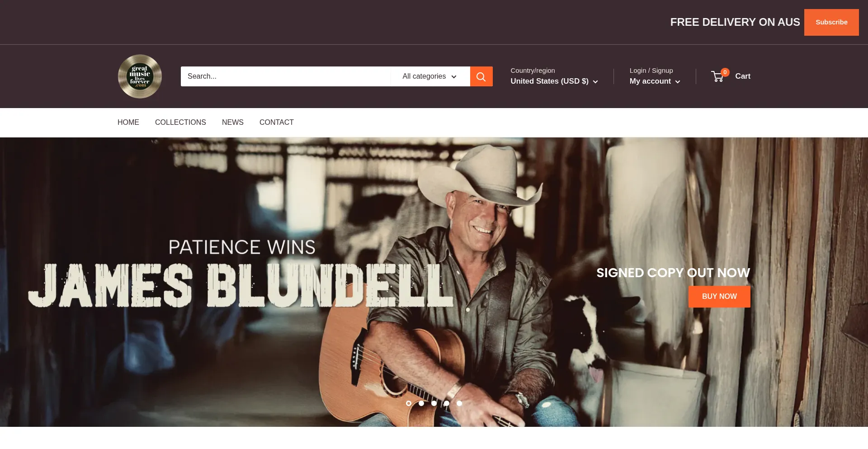868x449 pixels.
Task: Open the shopping cart icon
Action: pyautogui.click(x=717, y=77)
